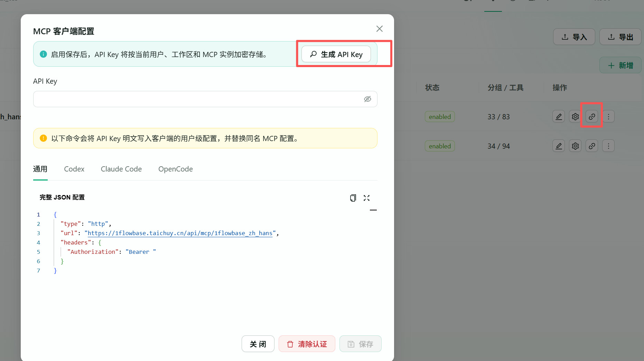Focus the API Key input field
The image size is (644, 361).
pyautogui.click(x=205, y=99)
